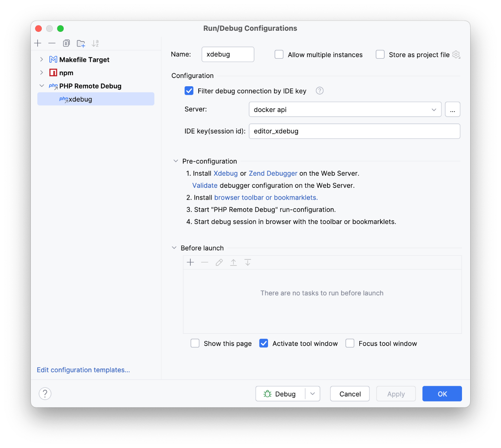Select the PHP Remote Debug entry in the tree
Viewport: 501px width, 448px height.
[90, 86]
